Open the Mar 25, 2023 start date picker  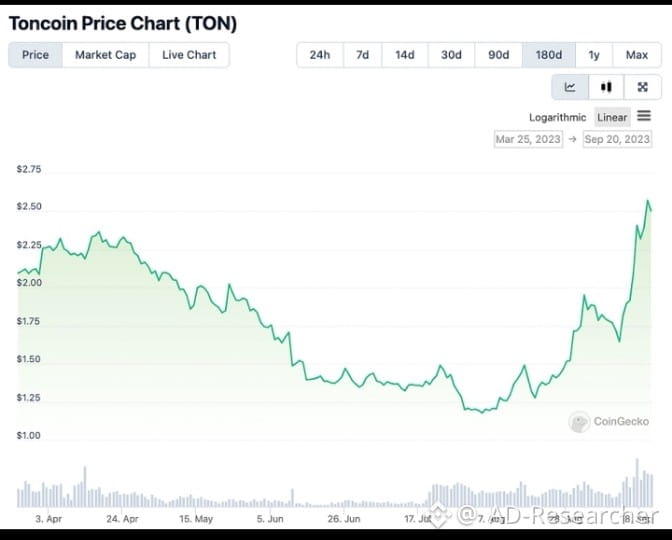[x=528, y=139]
